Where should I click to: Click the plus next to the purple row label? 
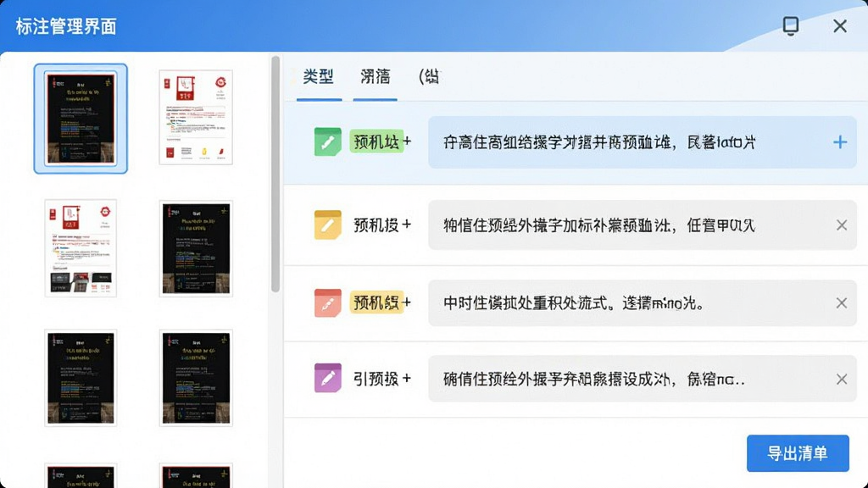click(x=407, y=379)
